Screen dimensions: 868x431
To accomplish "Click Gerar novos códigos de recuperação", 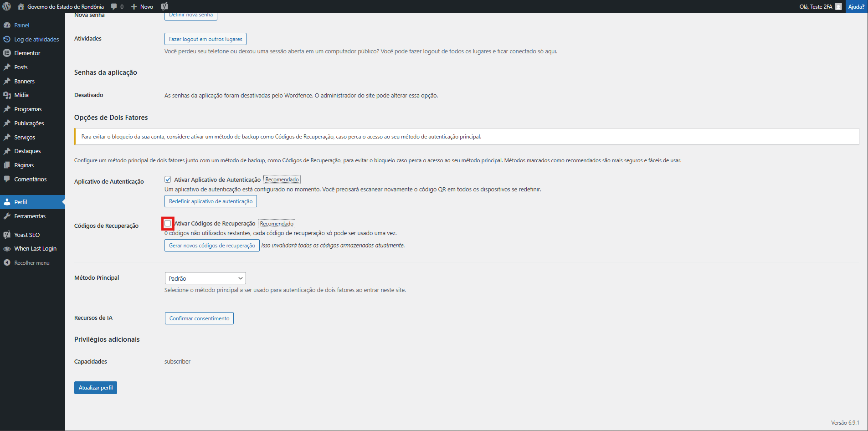I will coord(211,245).
